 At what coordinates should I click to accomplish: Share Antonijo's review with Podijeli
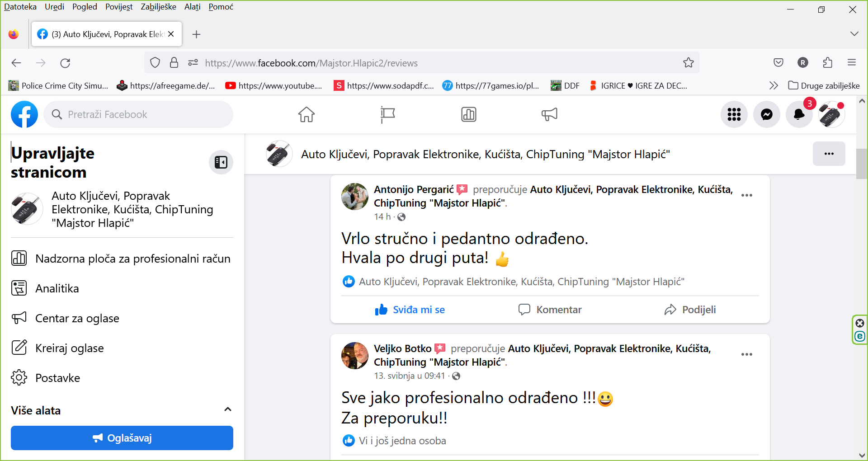pos(690,310)
